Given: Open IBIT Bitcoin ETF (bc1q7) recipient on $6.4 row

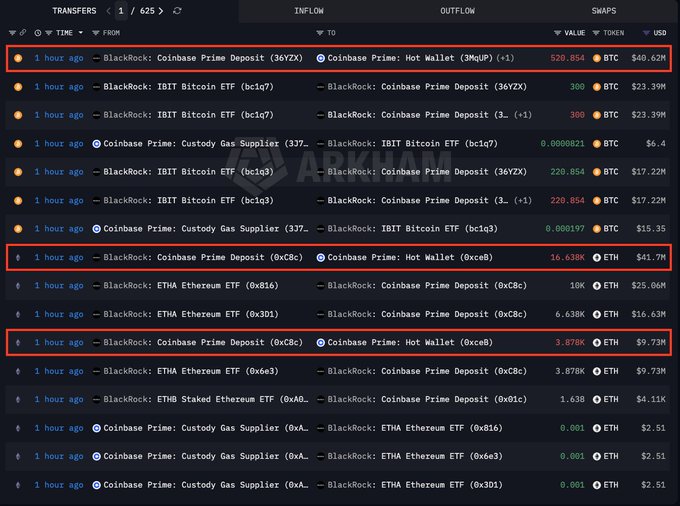Looking at the screenshot, I should click(x=412, y=144).
